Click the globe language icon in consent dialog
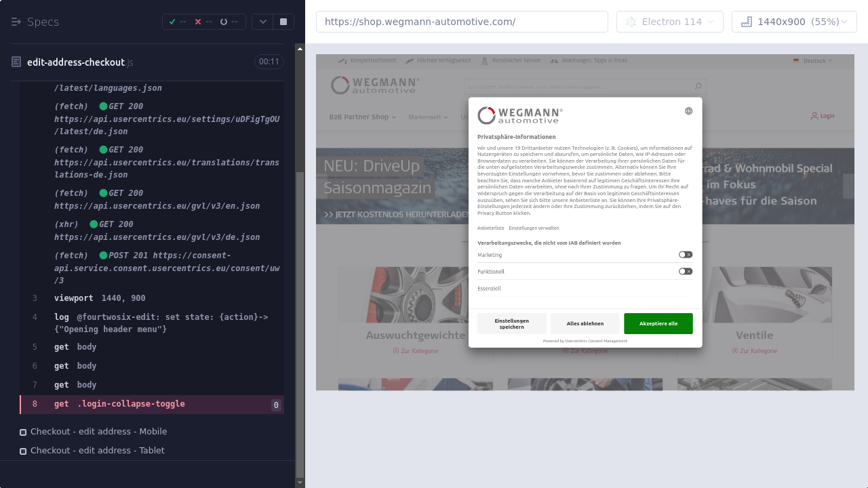Viewport: 868px width, 488px height. tap(688, 111)
